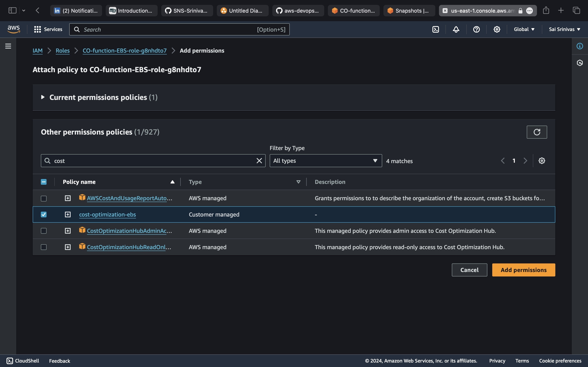Refresh the Other permissions policies list
Viewport: 588px width, 367px height.
tap(537, 132)
